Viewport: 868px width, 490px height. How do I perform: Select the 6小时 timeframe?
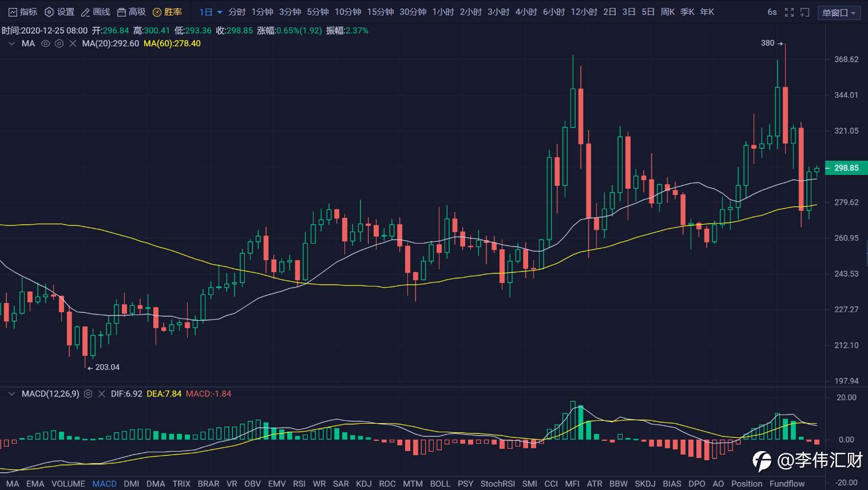[x=554, y=12]
